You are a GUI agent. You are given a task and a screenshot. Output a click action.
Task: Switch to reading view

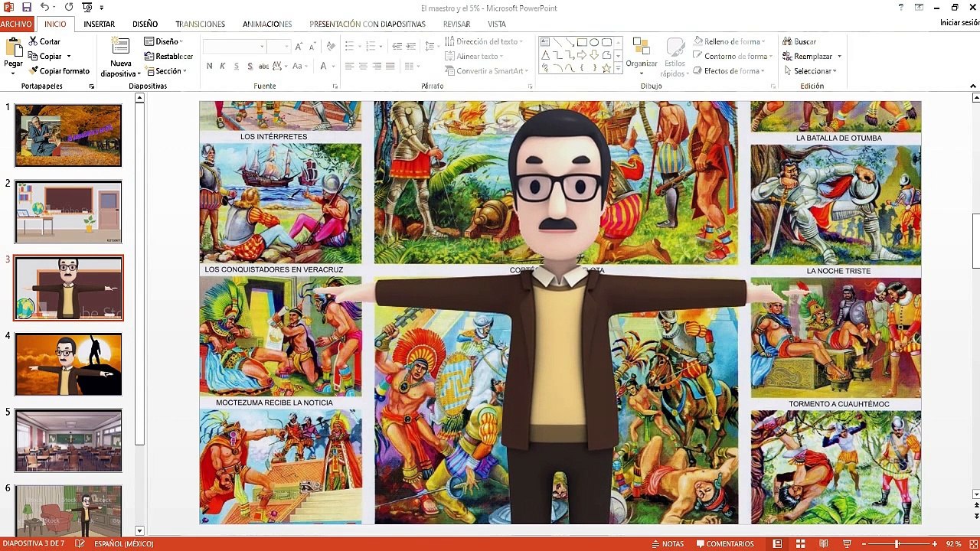[x=823, y=544]
